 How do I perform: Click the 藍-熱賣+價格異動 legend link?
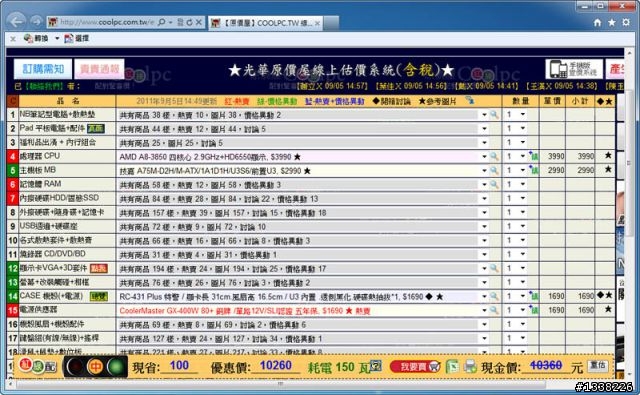(334, 101)
